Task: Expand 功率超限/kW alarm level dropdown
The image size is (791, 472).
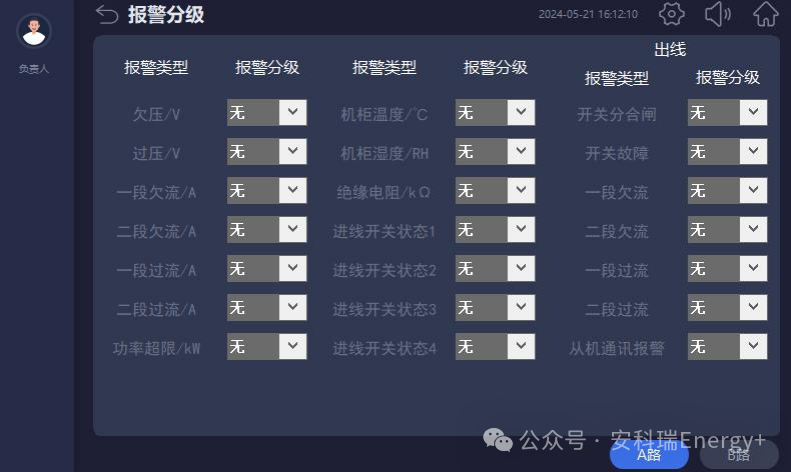Action: [x=266, y=346]
